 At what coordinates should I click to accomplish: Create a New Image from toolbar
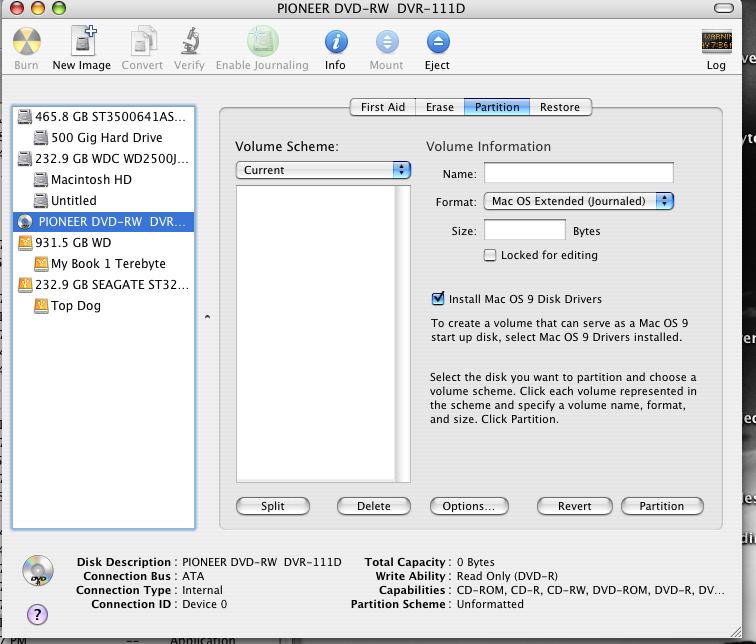[83, 40]
